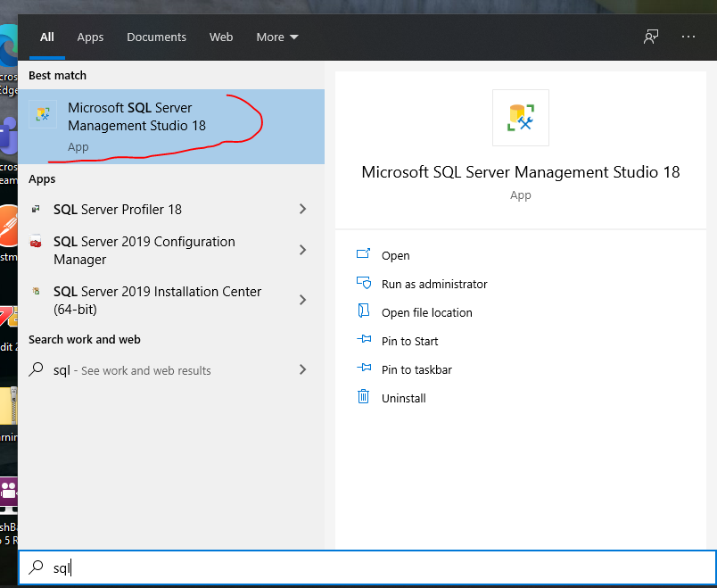Click the SQL Server Profiler 18 icon
The image size is (717, 588).
(36, 209)
